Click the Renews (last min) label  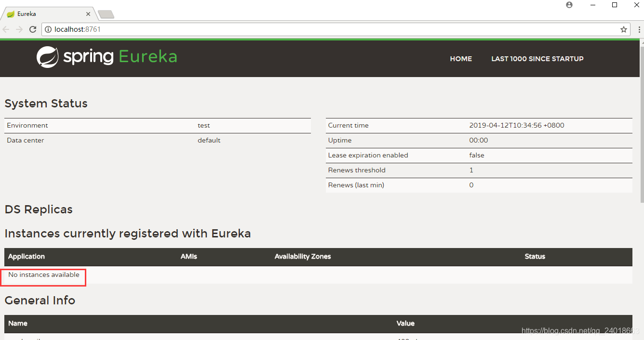tap(356, 185)
